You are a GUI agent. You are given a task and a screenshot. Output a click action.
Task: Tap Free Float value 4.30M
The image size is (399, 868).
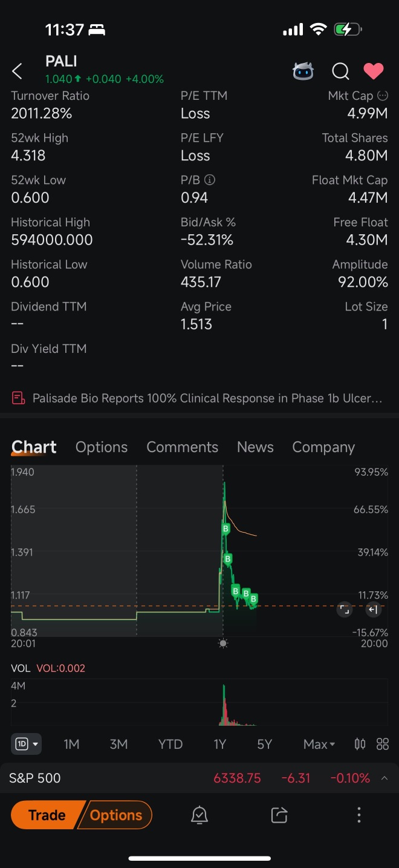pos(367,240)
